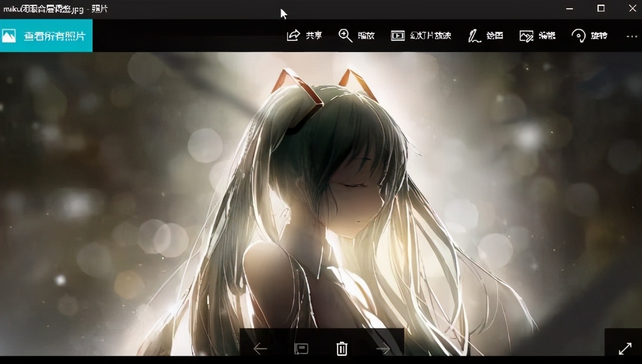Click the filmstrip icon beside the trash

pyautogui.click(x=301, y=348)
